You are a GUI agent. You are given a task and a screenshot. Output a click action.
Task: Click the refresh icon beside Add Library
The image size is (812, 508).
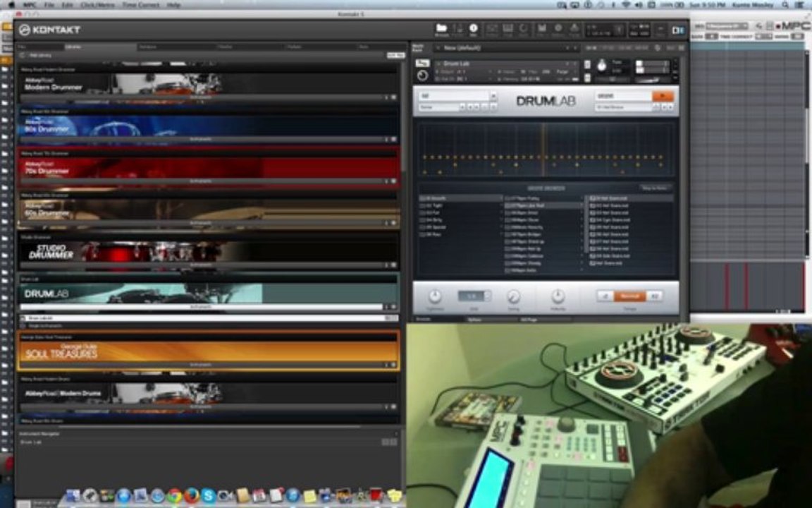click(x=23, y=55)
